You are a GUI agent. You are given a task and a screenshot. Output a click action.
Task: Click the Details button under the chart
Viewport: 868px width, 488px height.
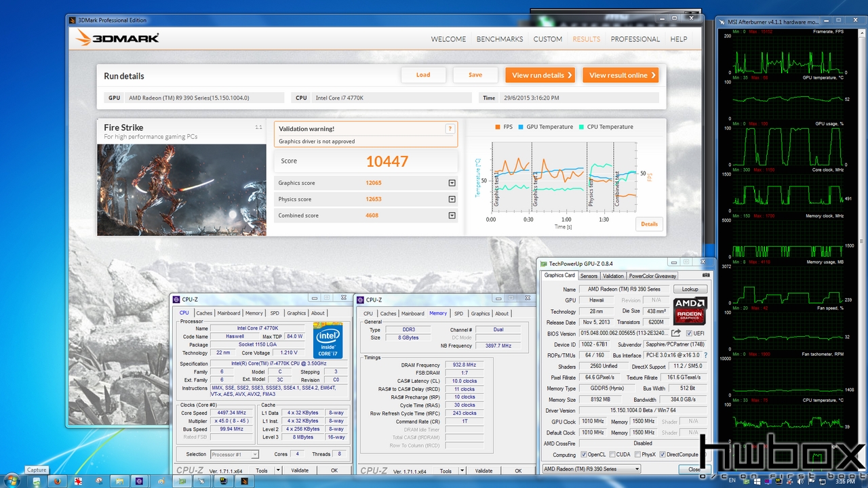[x=649, y=224]
